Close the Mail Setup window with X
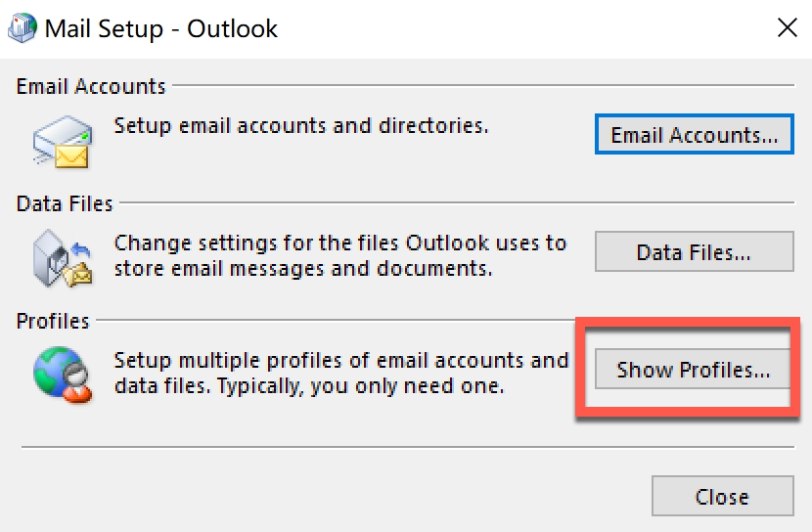812x532 pixels. (787, 27)
